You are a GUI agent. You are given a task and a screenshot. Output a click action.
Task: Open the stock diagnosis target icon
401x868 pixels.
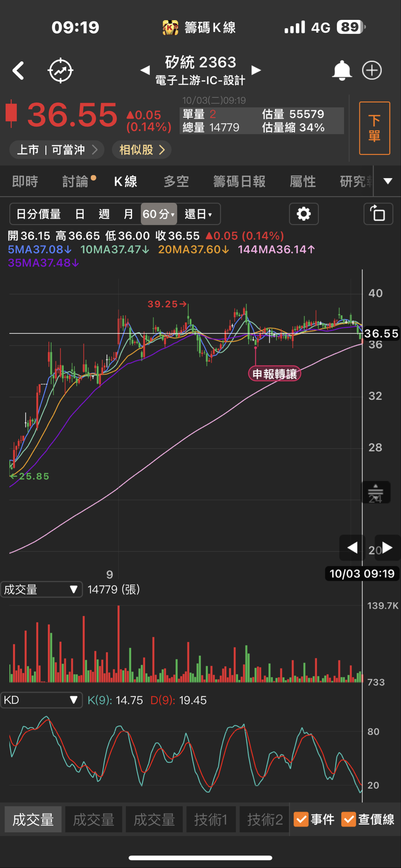[61, 71]
